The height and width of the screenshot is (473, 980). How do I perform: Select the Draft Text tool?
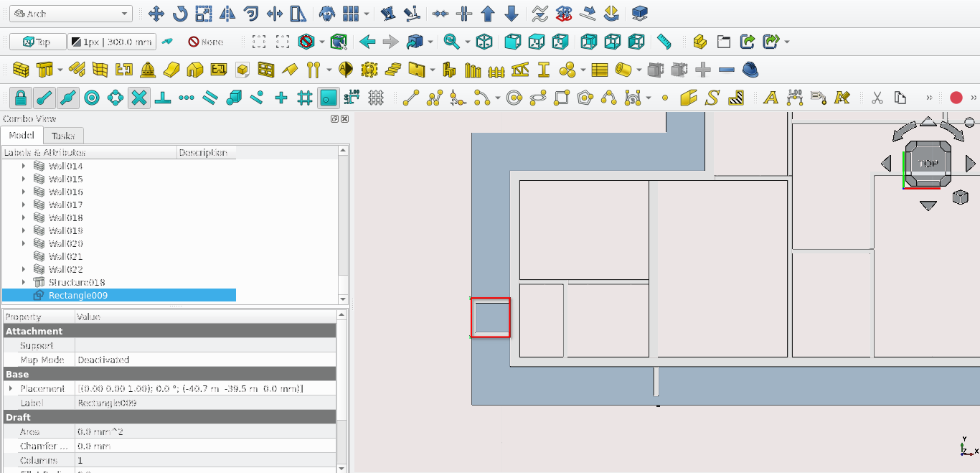pos(771,98)
